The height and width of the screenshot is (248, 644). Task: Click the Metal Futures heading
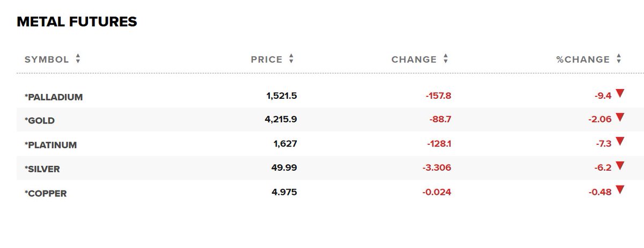[x=77, y=22]
